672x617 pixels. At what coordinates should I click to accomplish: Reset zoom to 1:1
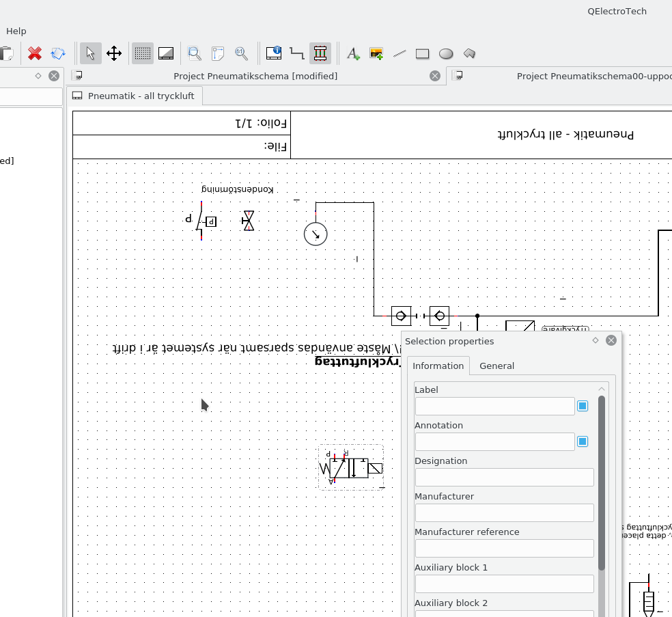[x=241, y=53]
